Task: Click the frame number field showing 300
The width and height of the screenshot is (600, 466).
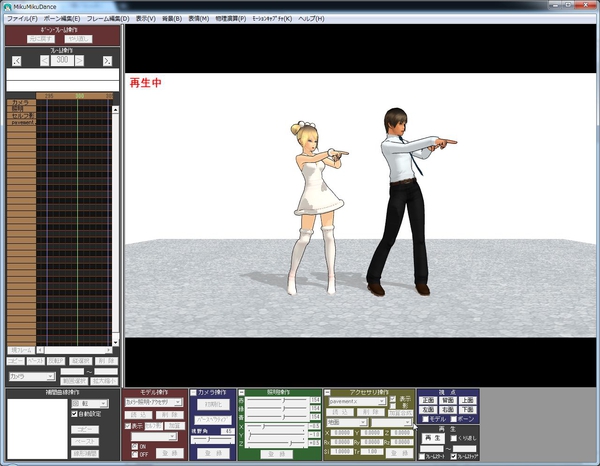Action: point(62,60)
